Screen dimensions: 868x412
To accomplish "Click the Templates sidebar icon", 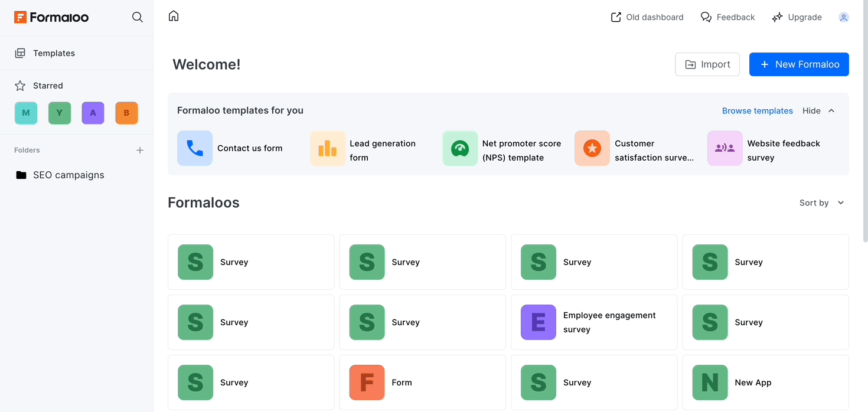I will click(20, 53).
